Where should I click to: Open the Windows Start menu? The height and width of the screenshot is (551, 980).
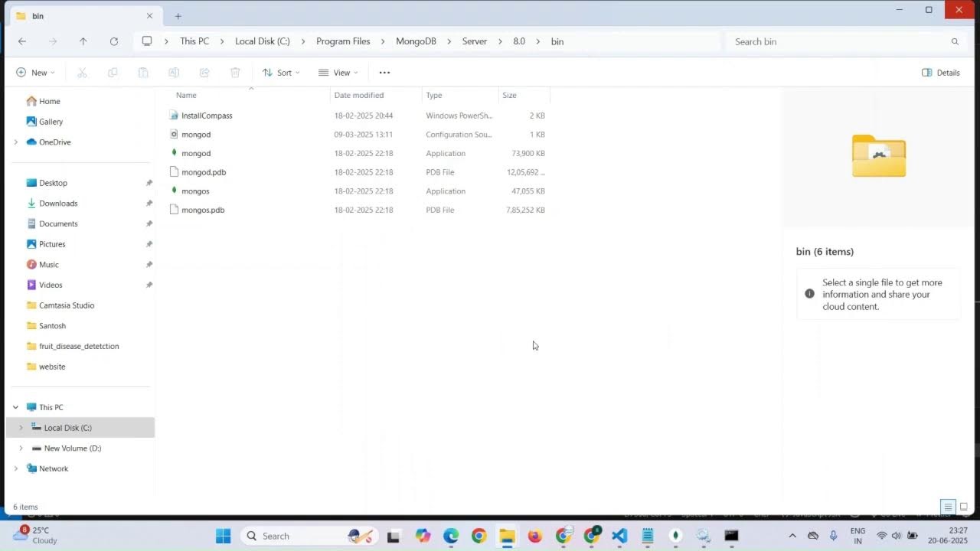click(x=223, y=536)
